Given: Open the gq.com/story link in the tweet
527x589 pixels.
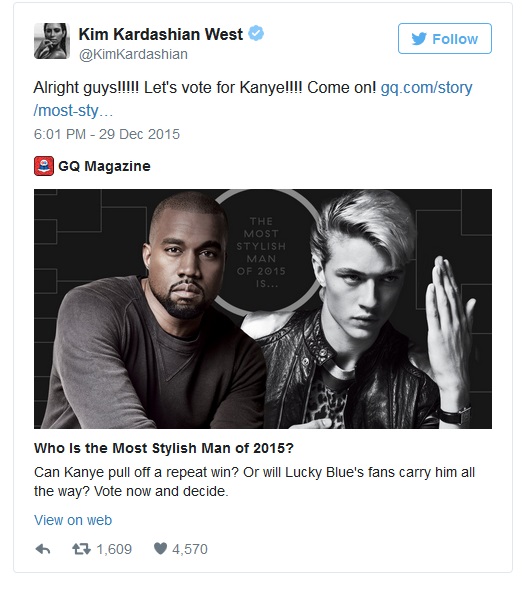Looking at the screenshot, I should (426, 88).
